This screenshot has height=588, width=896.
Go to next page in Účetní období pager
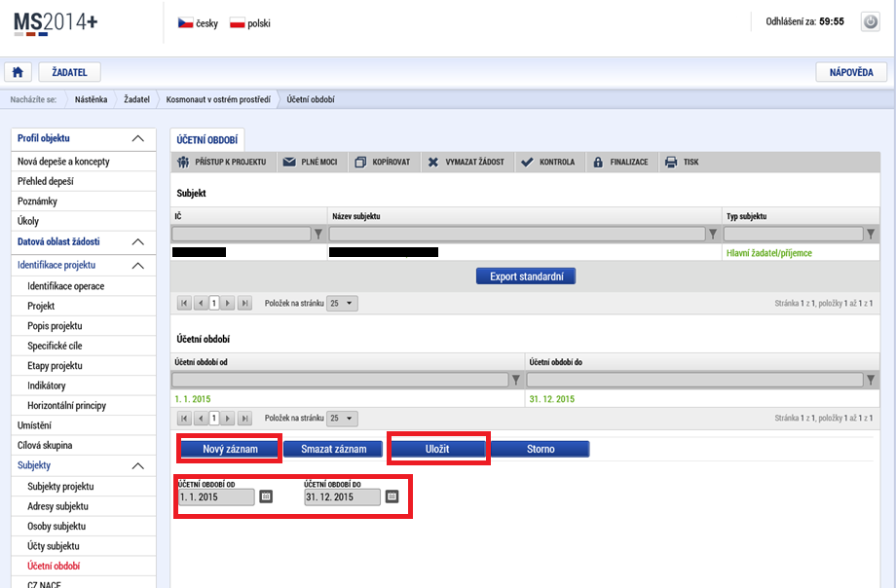(x=228, y=419)
